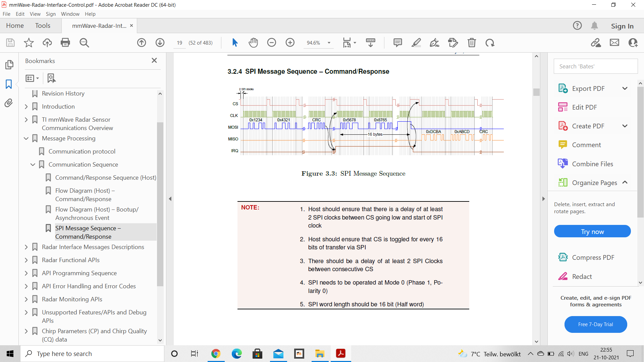Screen dimensions: 644x362
Task: Open the Add sticky note tool
Action: (397, 43)
